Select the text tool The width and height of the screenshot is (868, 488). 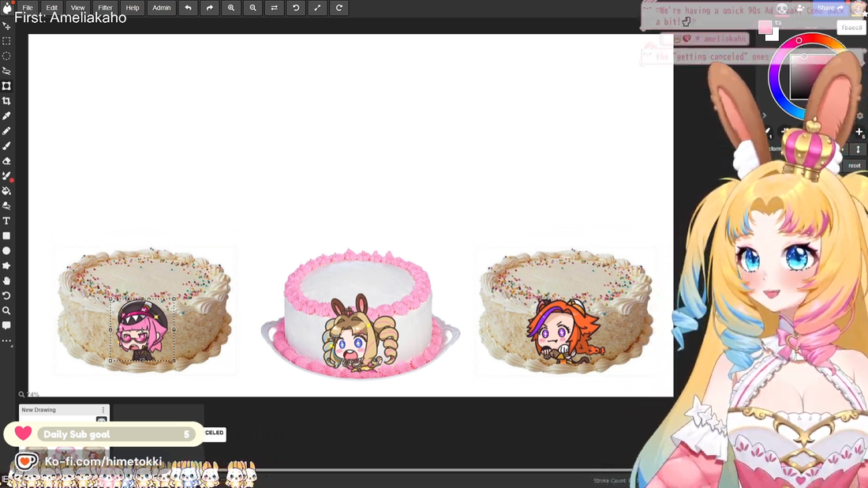(6, 221)
